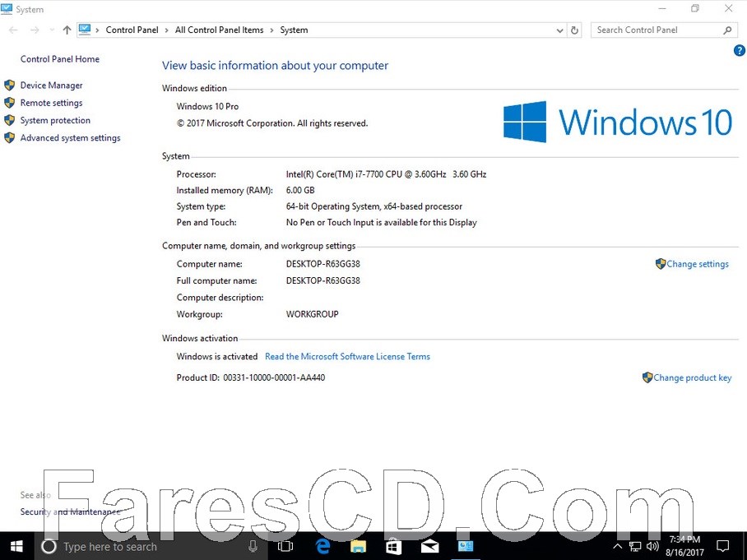Open Remote settings link
Screen dimensions: 747x560
[51, 103]
